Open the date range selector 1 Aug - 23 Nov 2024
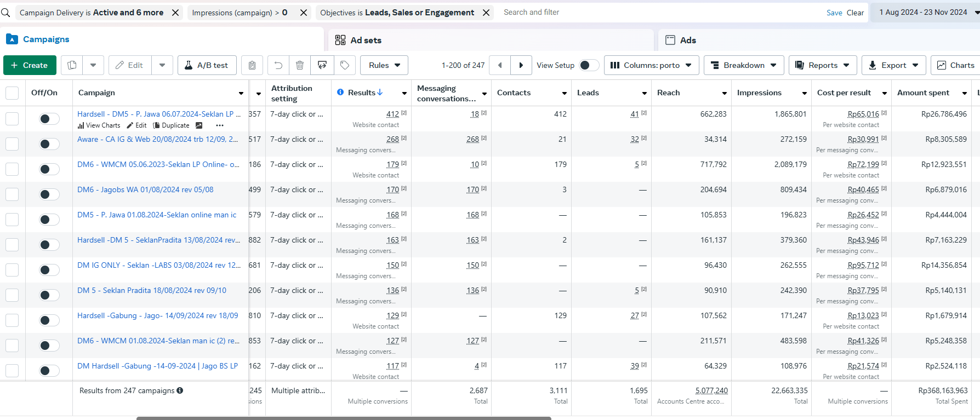This screenshot has width=980, height=420. click(x=926, y=12)
